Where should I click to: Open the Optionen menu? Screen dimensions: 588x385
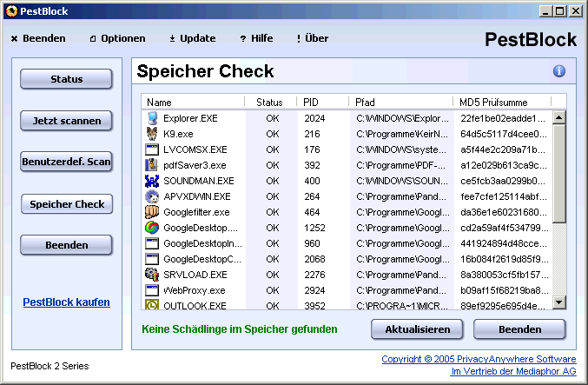click(118, 38)
